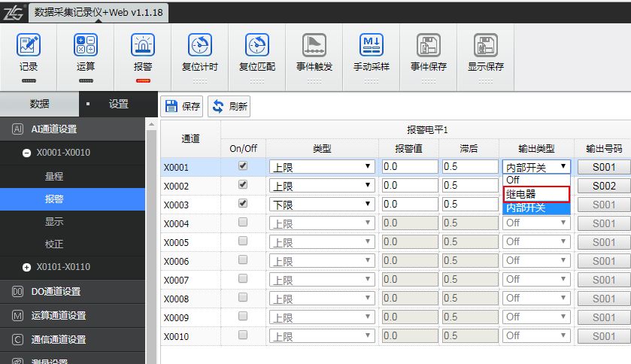Click the 复位计时 (Reset Timer) icon
Screen dimensions: 631x364
(199, 46)
